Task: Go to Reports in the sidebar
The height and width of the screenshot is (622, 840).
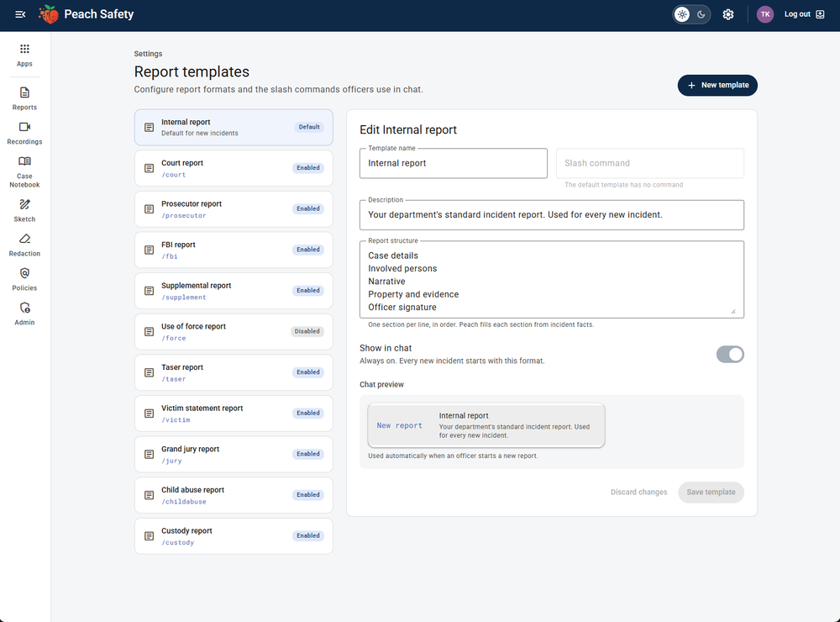Action: (x=24, y=98)
